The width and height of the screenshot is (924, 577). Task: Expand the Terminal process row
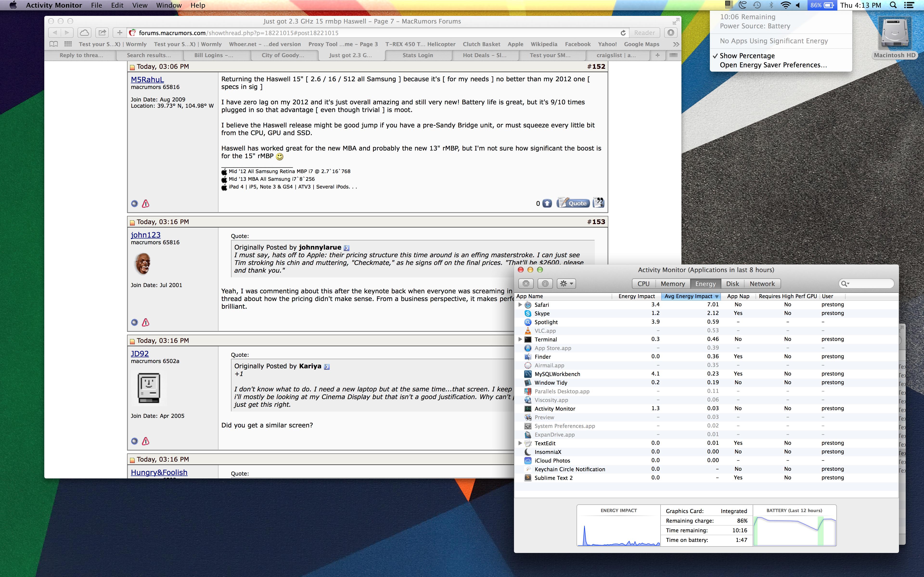click(x=520, y=339)
